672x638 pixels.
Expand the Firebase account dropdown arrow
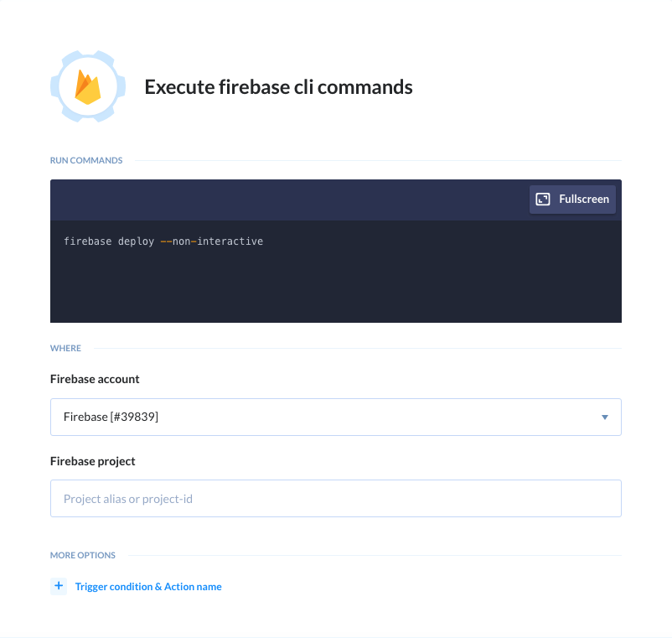(x=605, y=418)
